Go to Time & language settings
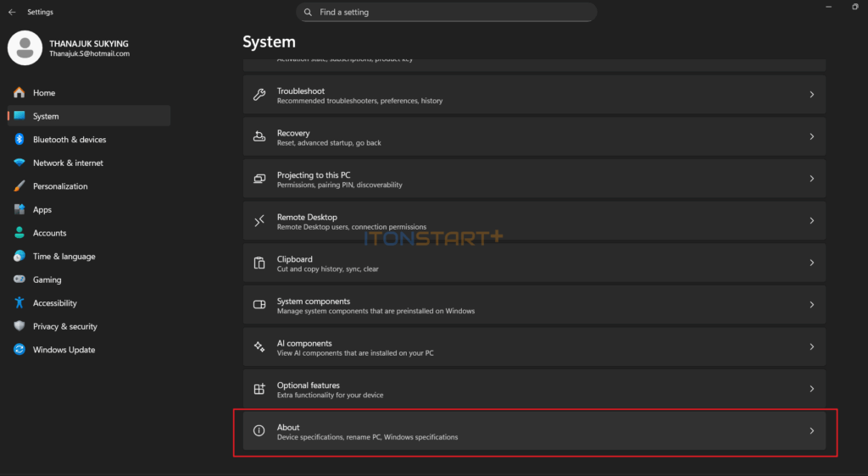The width and height of the screenshot is (868, 476). tap(64, 257)
